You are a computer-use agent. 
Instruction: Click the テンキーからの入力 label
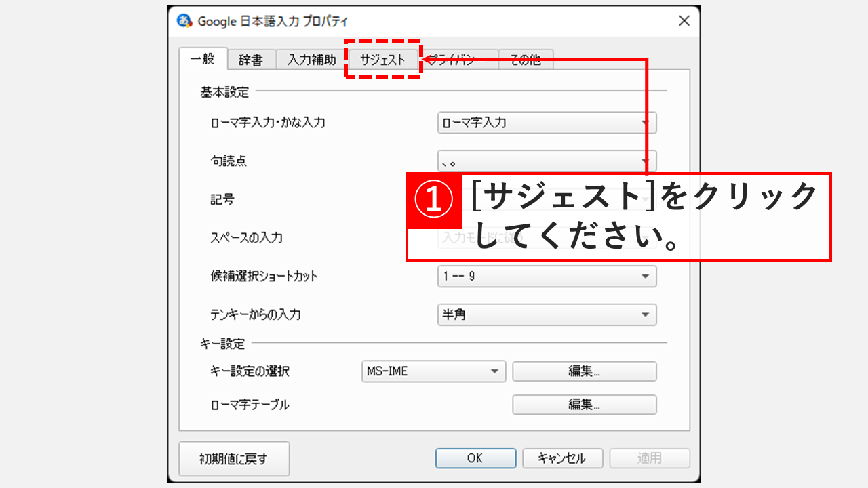(x=256, y=315)
